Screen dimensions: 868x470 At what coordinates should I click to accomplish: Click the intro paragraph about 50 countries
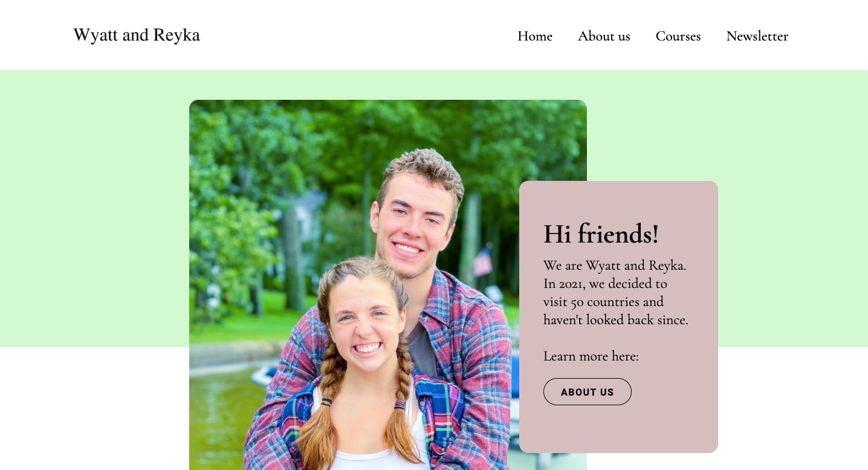click(x=616, y=293)
